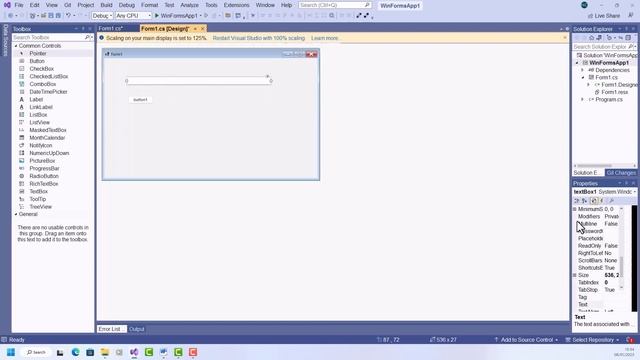Viewport: 640px width, 360px height.
Task: Click Restart Visual Studio with 100% scaling
Action: [x=259, y=38]
